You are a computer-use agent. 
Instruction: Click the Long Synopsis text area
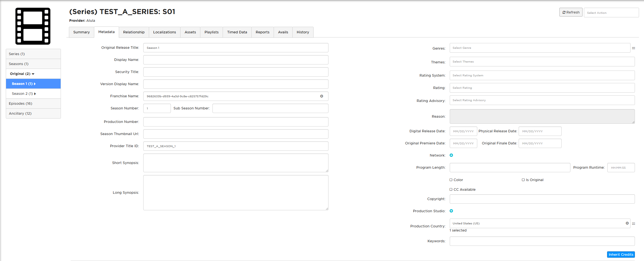[236, 193]
